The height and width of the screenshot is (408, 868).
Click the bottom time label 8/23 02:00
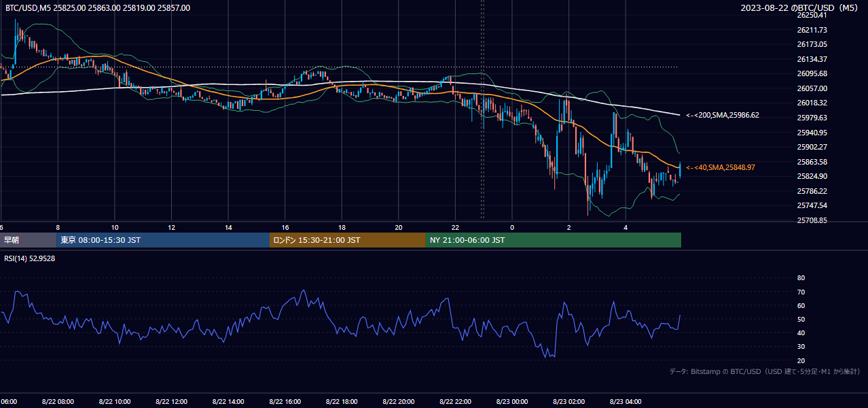[568, 401]
